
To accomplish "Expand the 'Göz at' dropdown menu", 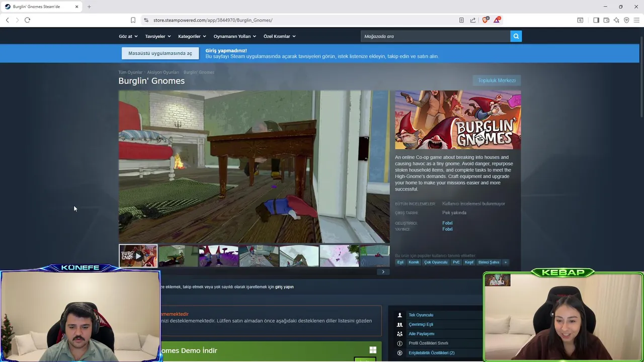I will coord(127,36).
